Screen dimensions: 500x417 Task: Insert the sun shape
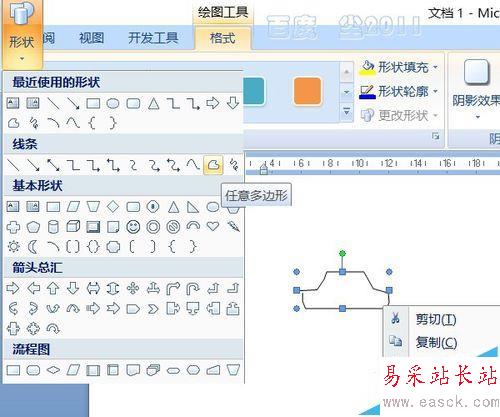tap(13, 247)
